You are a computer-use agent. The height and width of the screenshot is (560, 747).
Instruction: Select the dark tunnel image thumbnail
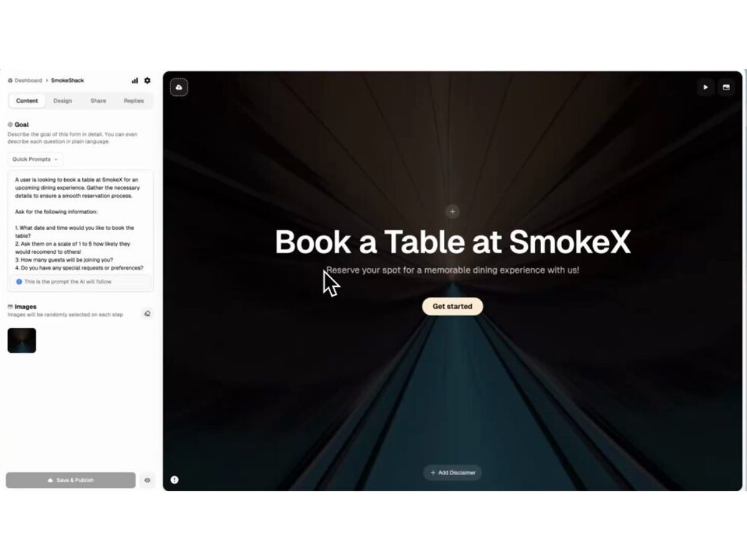[22, 340]
